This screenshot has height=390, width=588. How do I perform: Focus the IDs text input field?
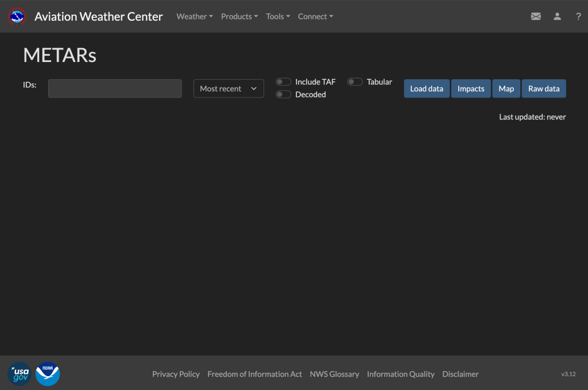tap(115, 89)
